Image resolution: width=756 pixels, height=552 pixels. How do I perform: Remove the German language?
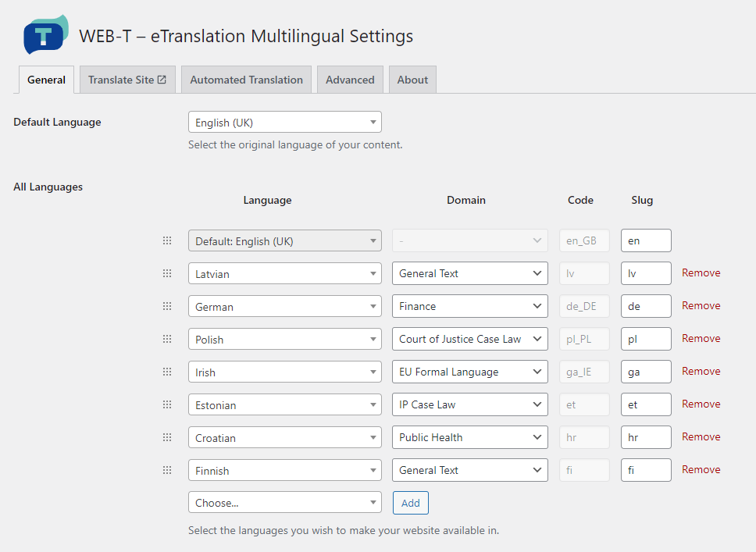701,305
